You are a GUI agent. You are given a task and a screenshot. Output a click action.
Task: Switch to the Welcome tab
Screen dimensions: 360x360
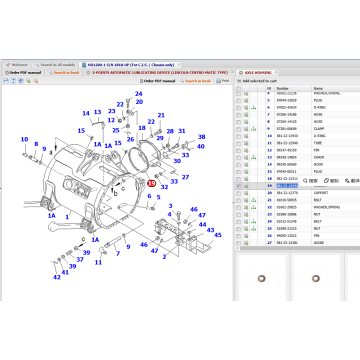17,65
